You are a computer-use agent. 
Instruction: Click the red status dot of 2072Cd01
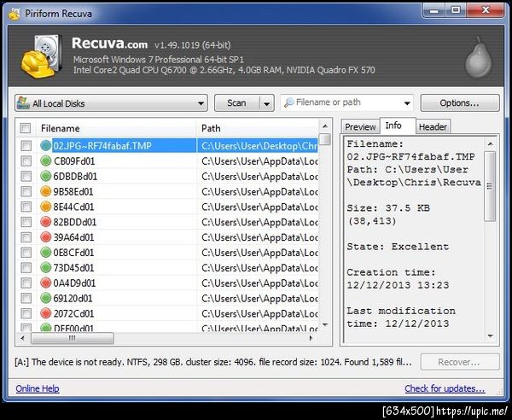click(x=46, y=313)
